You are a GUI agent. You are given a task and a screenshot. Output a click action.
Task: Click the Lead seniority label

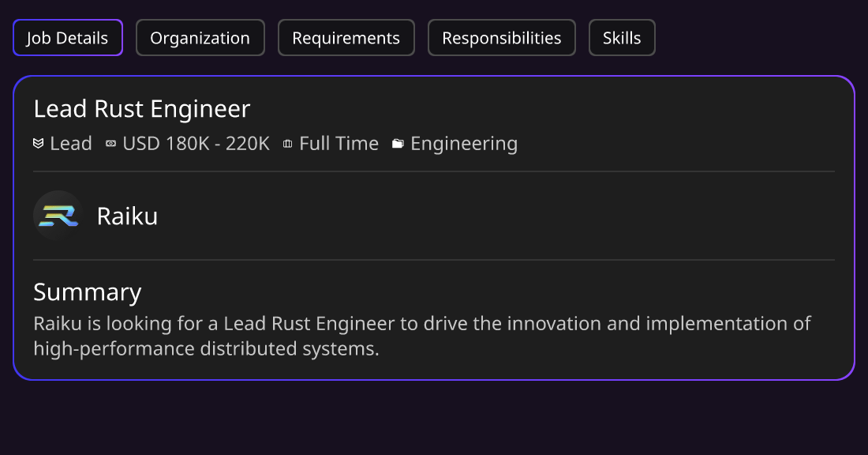[71, 144]
